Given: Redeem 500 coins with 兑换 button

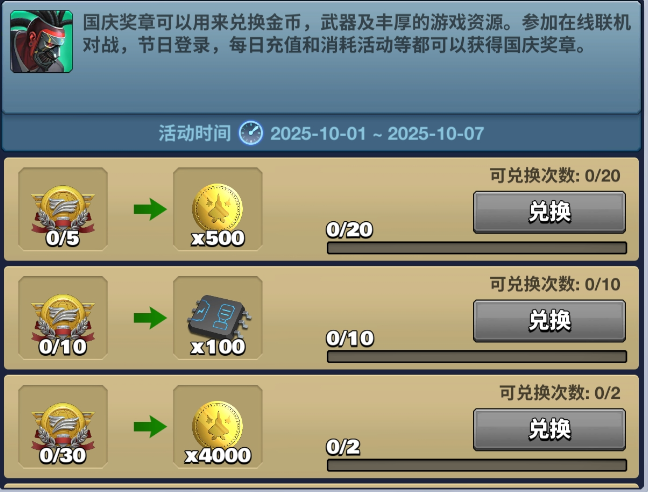Looking at the screenshot, I should (x=549, y=212).
